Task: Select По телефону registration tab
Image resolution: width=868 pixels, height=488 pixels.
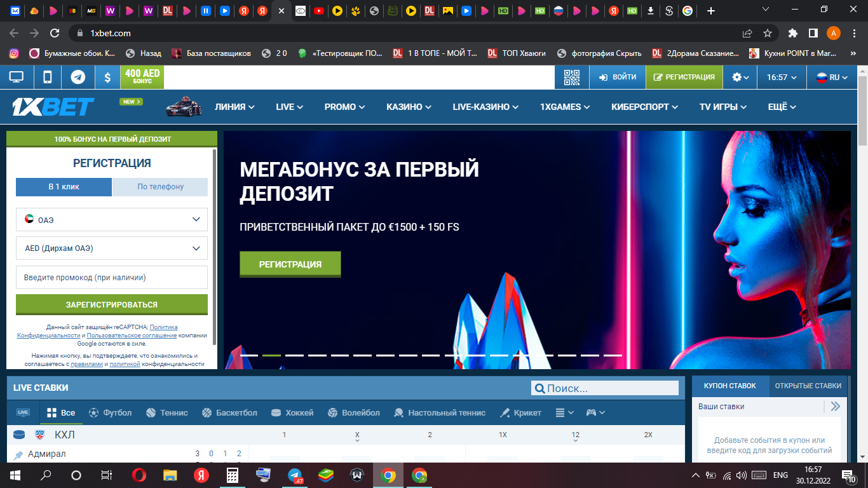Action: [160, 187]
